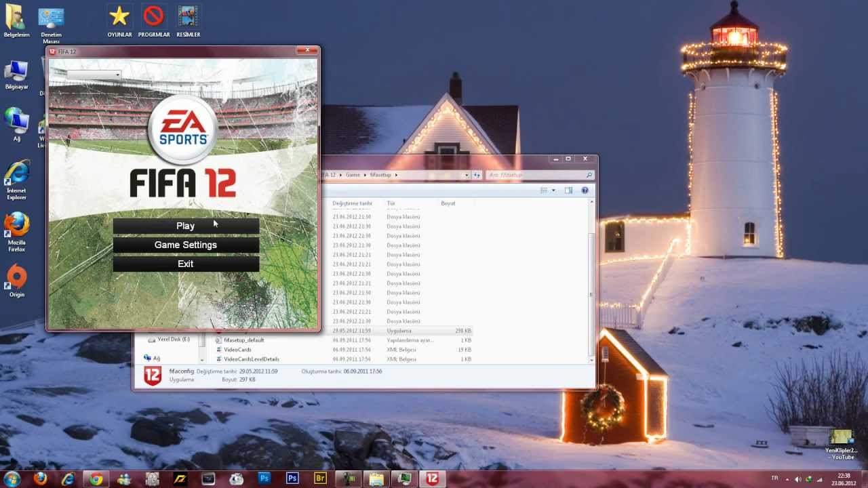Open the Messenger people icon on taskbar
868x488 pixels.
coord(124,479)
